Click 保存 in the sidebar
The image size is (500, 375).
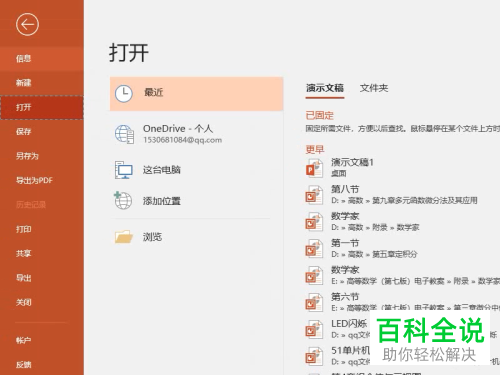coord(42,132)
